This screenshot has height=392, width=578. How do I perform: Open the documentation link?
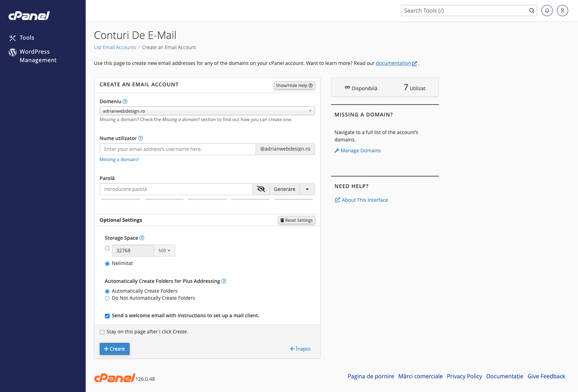(x=393, y=63)
